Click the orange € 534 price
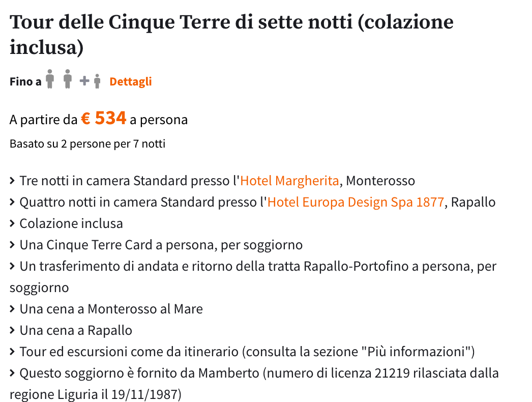 [x=104, y=119]
